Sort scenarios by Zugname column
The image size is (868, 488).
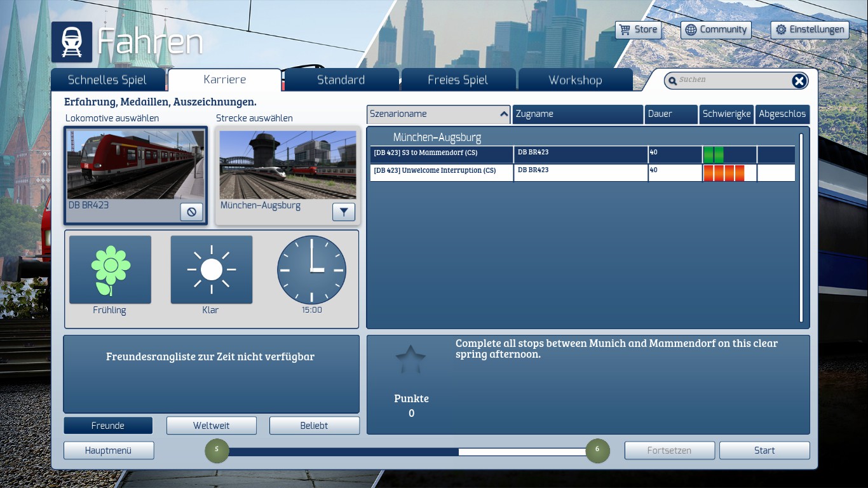click(x=578, y=114)
